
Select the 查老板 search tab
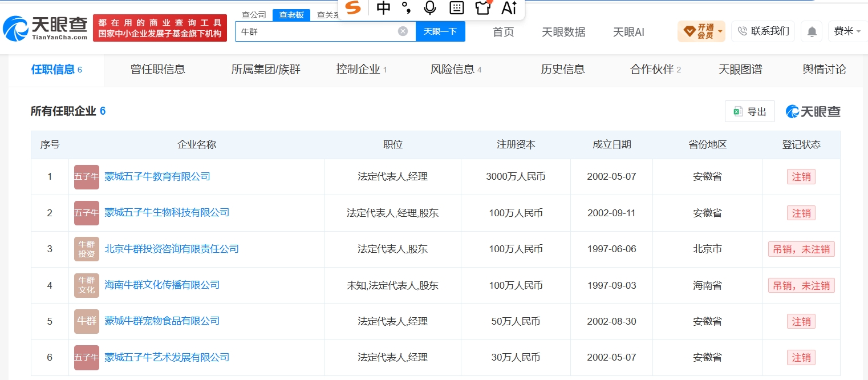[291, 15]
